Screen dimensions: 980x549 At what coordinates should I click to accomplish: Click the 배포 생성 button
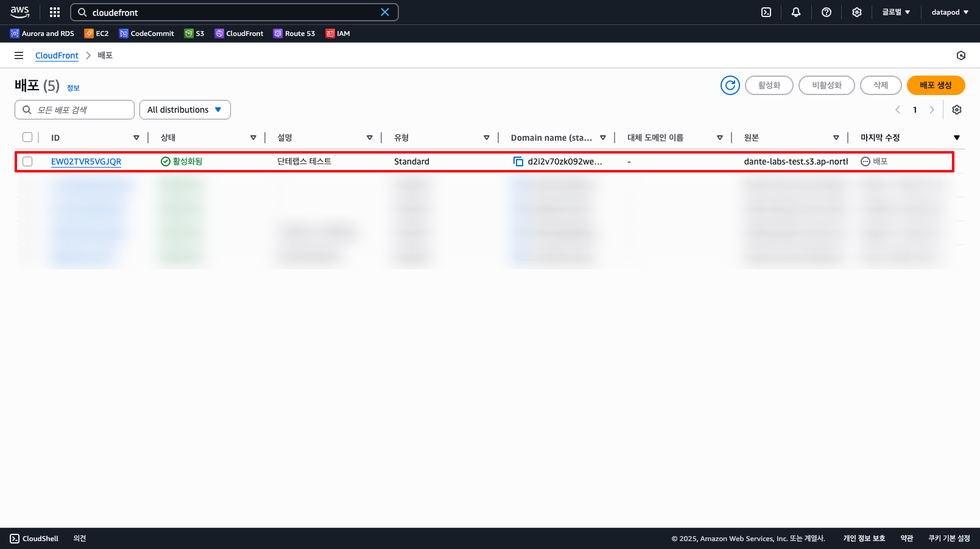936,85
